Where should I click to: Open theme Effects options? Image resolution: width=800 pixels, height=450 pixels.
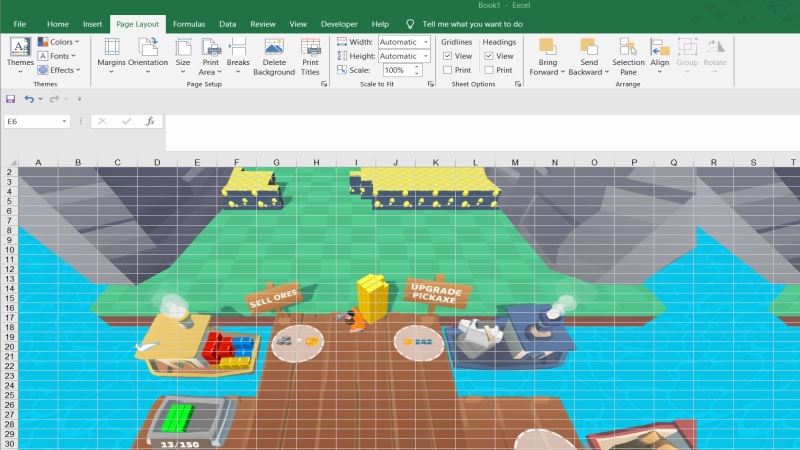[60, 70]
